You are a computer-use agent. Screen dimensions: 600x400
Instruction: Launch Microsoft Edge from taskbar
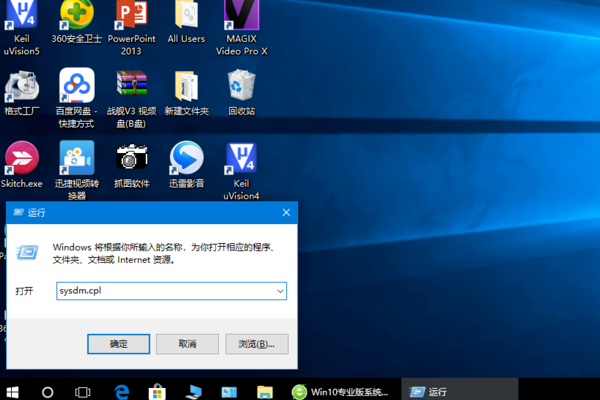coord(122,392)
